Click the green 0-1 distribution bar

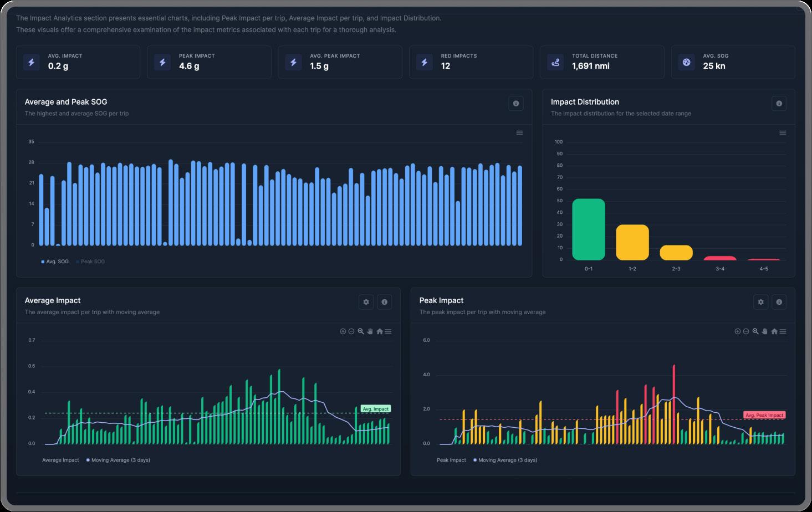589,229
